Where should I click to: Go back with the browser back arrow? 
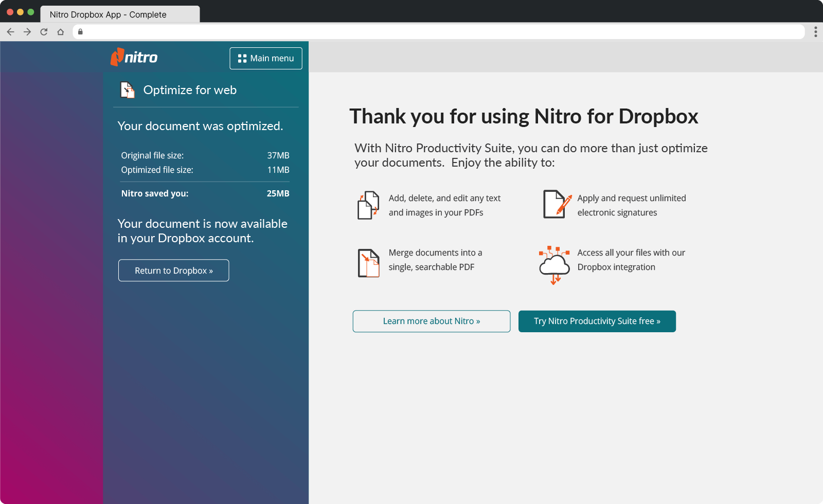(10, 32)
